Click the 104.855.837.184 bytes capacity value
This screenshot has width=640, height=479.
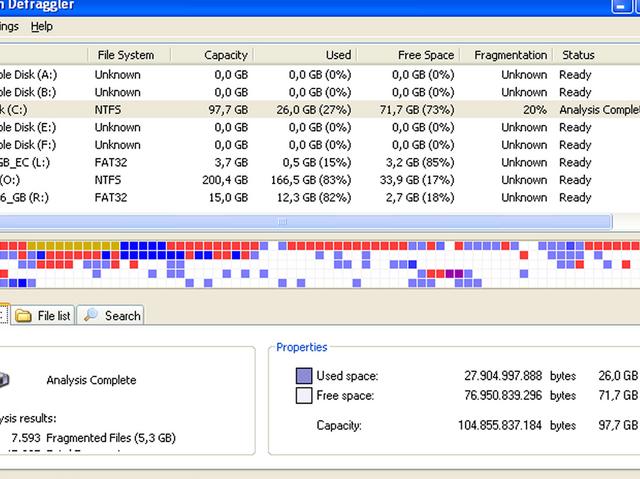pyautogui.click(x=500, y=426)
